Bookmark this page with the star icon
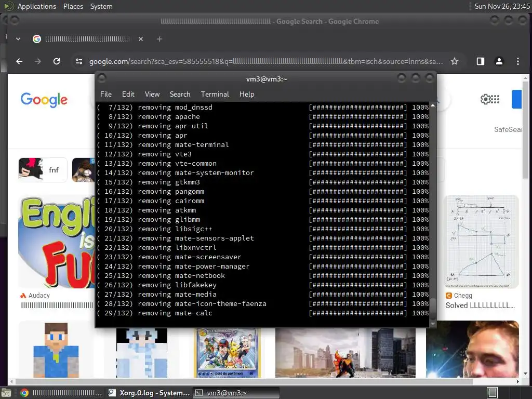This screenshot has height=399, width=532. tap(454, 61)
